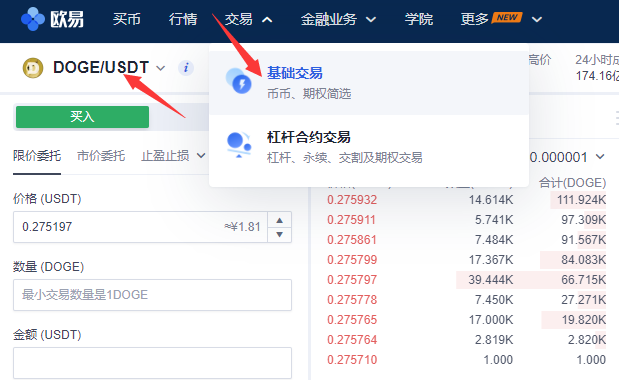The image size is (619, 380).
Task: Click total 19.820K in order book
Action: click(x=584, y=320)
